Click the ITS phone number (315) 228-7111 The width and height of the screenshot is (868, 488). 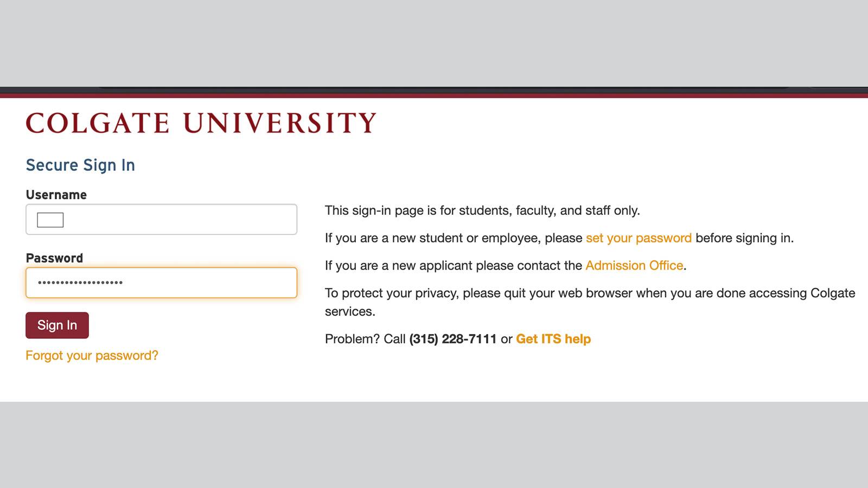tap(453, 339)
